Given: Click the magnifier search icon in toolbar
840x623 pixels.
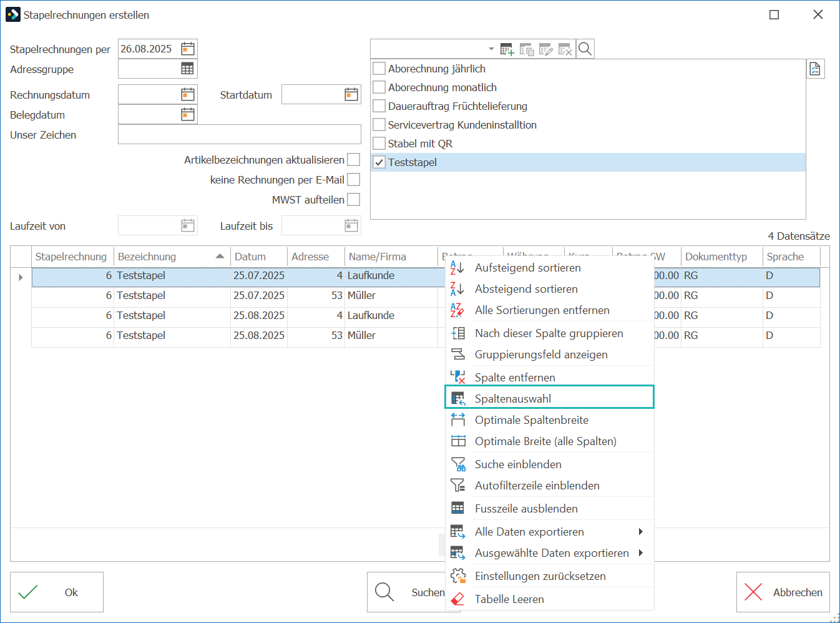Looking at the screenshot, I should (x=585, y=49).
